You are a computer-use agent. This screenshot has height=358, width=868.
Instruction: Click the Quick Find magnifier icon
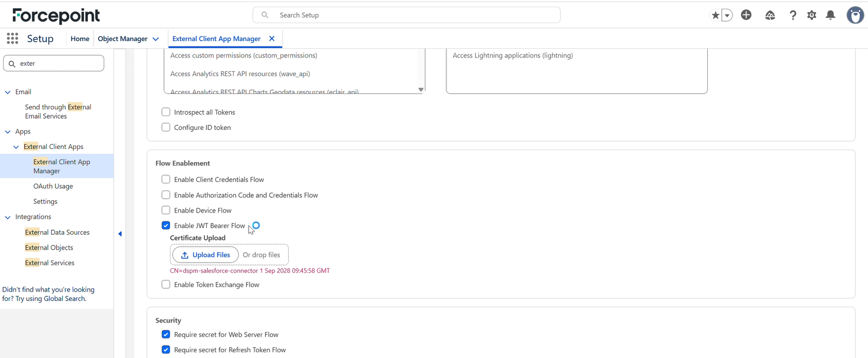(12, 64)
